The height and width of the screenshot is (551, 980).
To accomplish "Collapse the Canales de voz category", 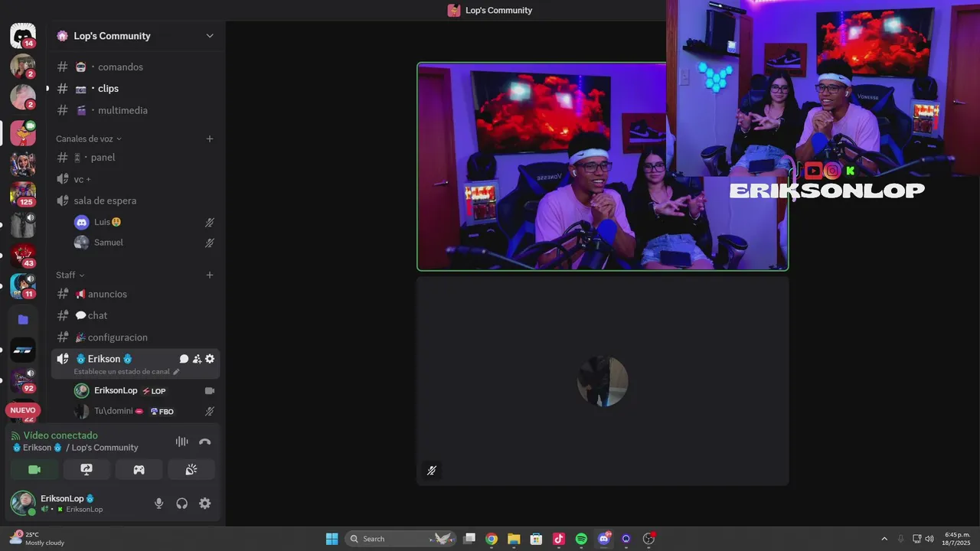I will [89, 139].
